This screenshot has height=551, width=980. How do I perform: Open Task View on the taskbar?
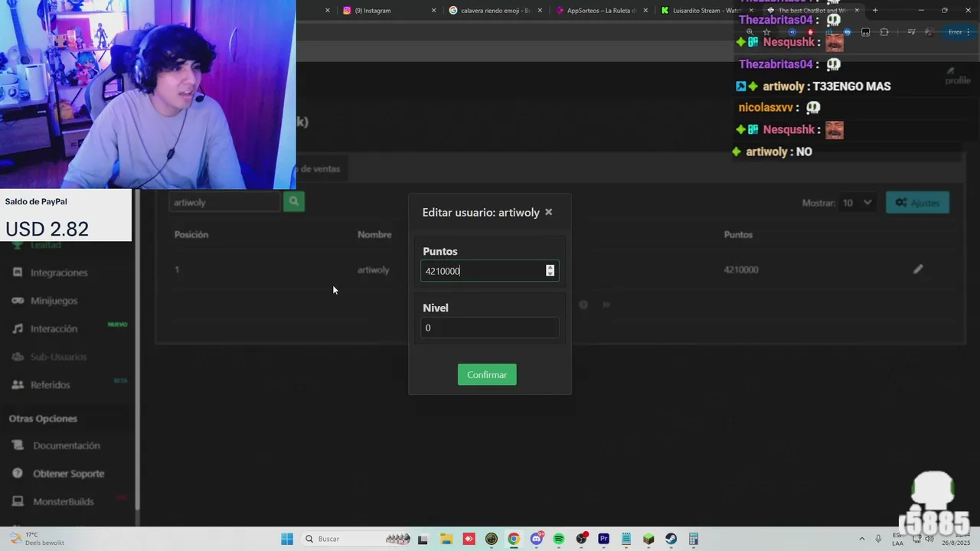point(423,539)
